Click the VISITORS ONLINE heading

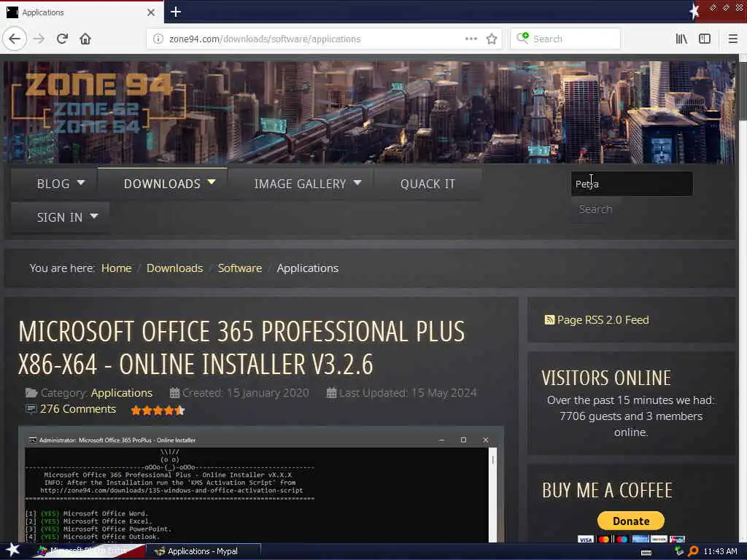pos(606,378)
